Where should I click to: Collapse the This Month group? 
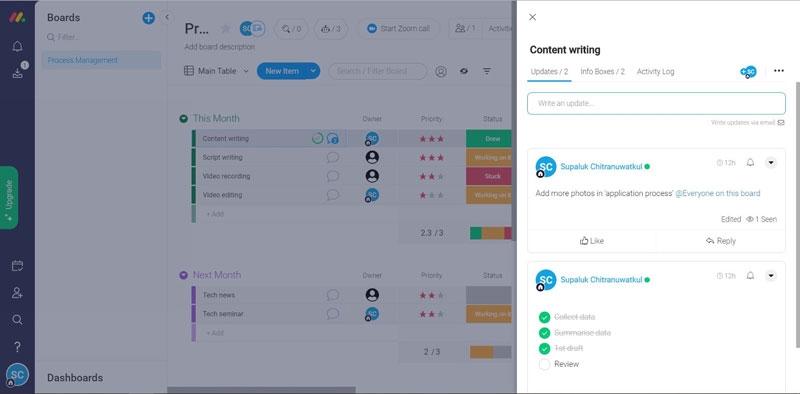tap(184, 118)
